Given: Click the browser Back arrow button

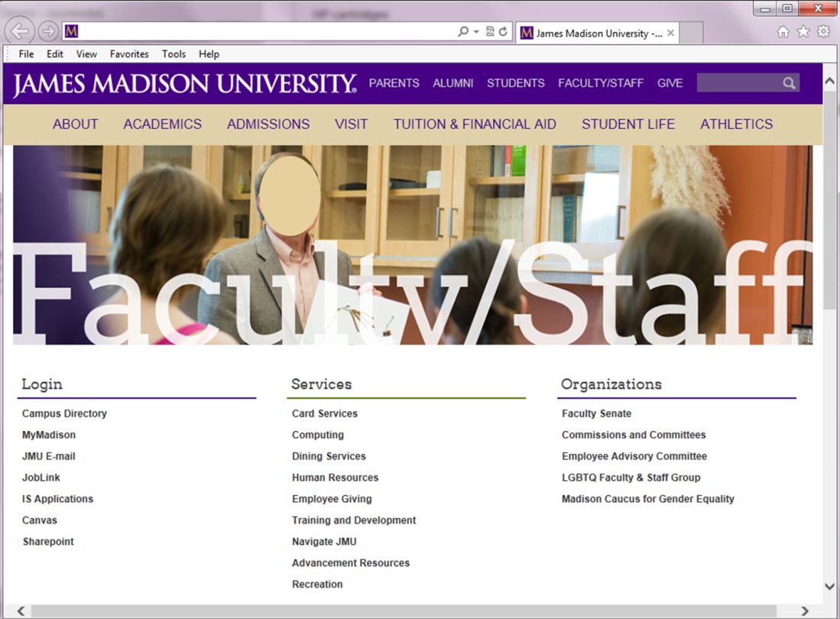Looking at the screenshot, I should (x=20, y=31).
